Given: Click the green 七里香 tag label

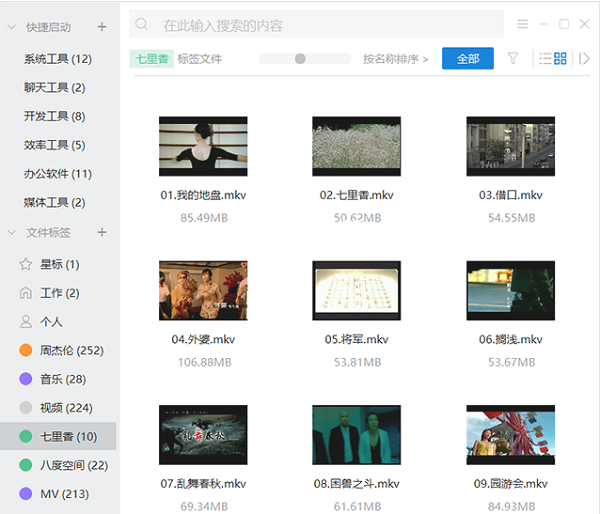Looking at the screenshot, I should (x=151, y=59).
